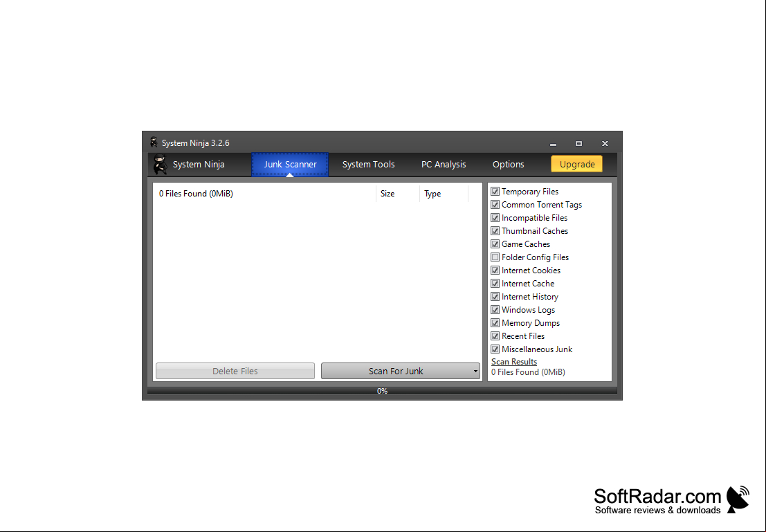
Task: Click the System Ninja 3.2.6 title text
Action: 195,143
